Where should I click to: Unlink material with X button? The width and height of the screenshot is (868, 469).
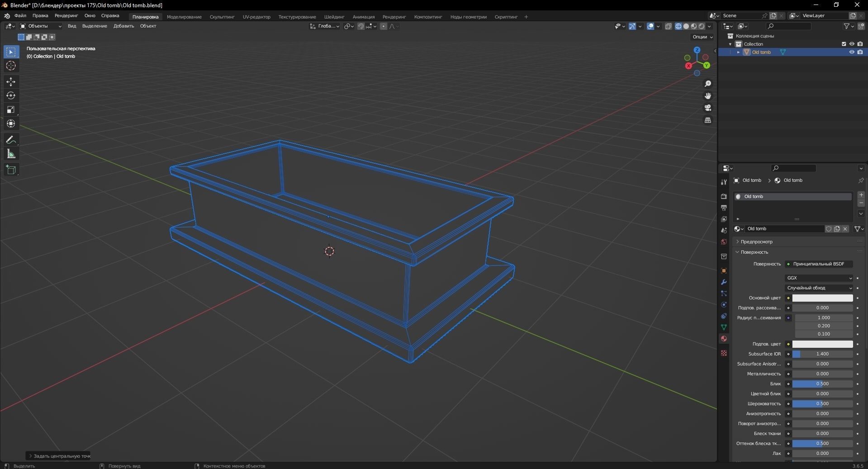click(845, 229)
